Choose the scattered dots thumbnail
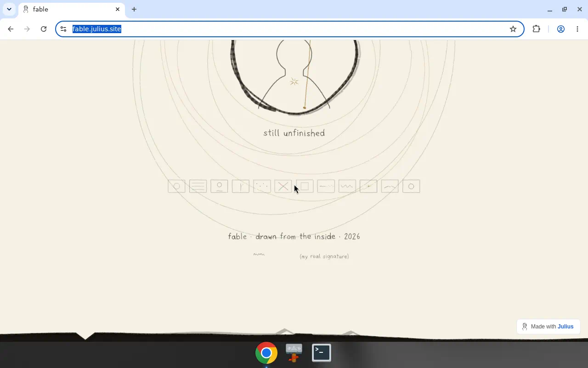 click(x=262, y=186)
